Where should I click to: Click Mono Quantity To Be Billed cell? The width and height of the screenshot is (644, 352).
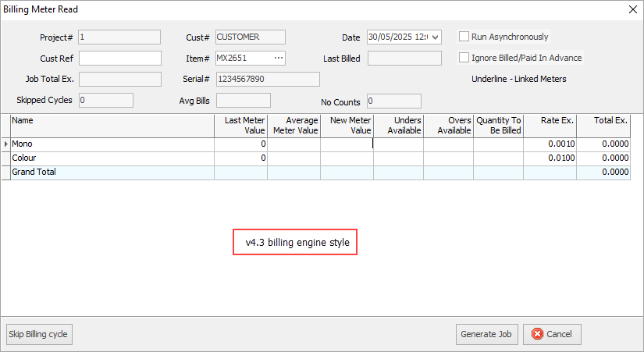[x=499, y=144]
